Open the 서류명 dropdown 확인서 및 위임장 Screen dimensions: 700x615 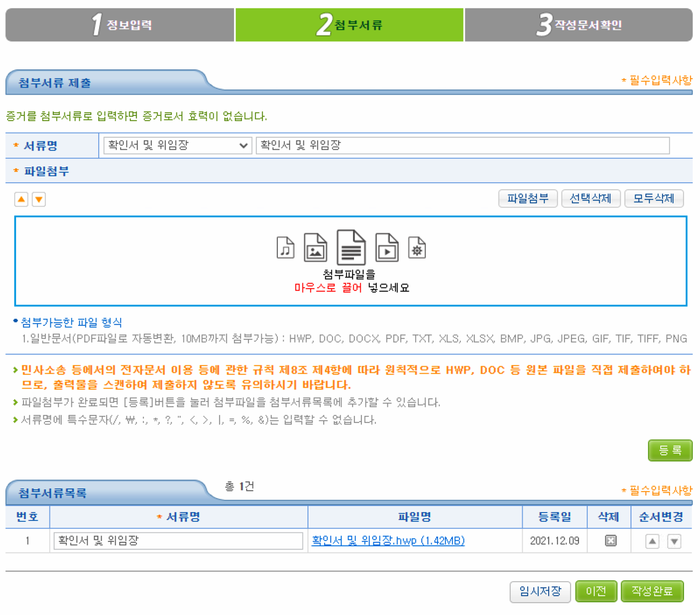coord(178,145)
